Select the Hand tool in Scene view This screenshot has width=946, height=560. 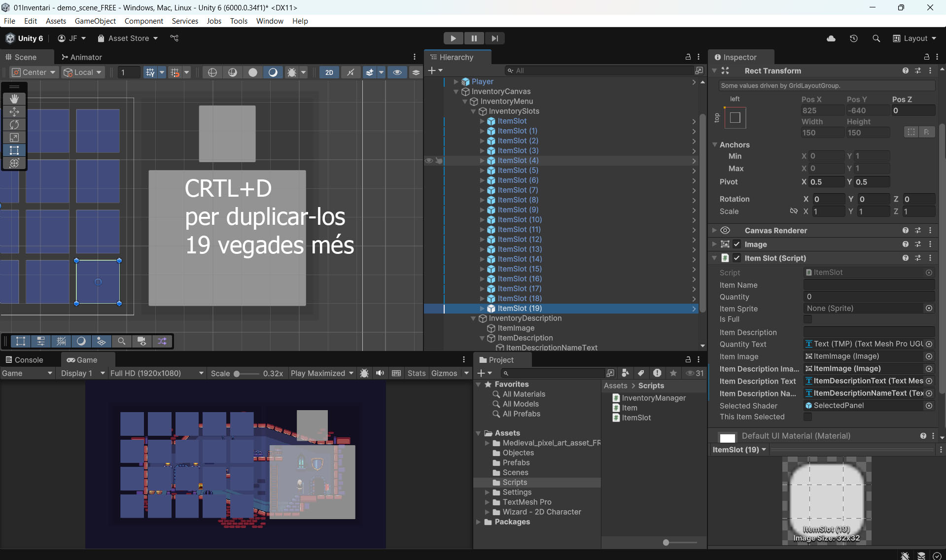tap(14, 99)
